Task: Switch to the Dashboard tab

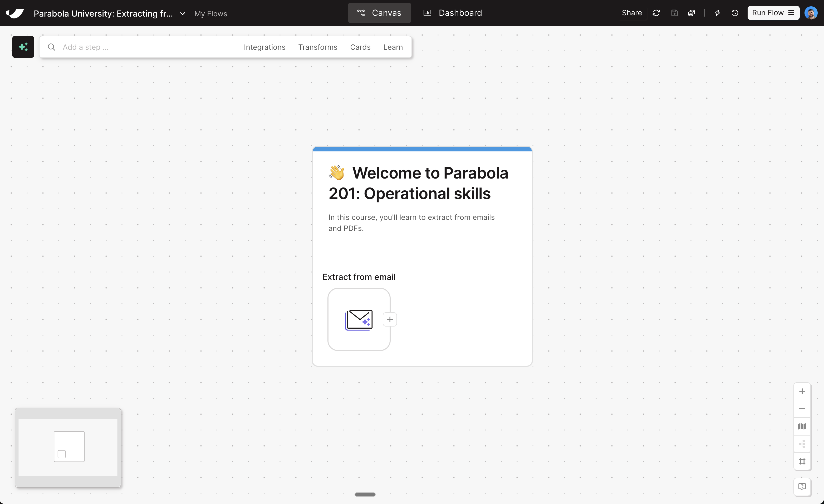Action: pos(453,13)
